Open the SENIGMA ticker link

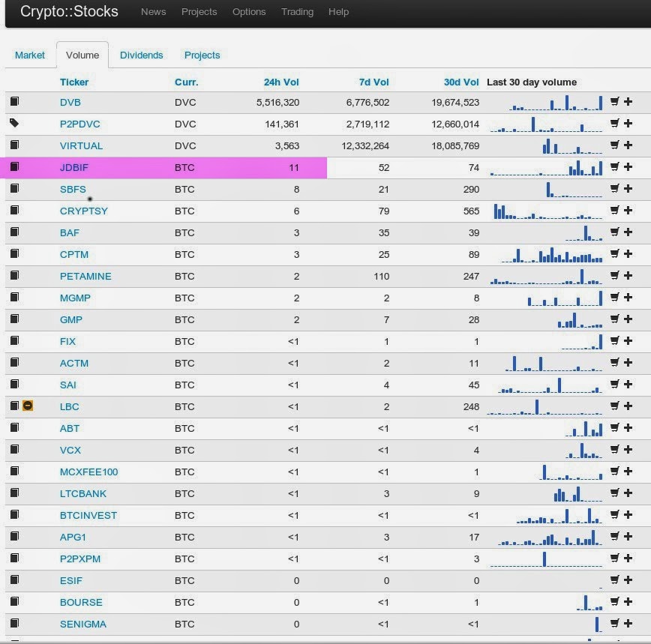pyautogui.click(x=83, y=624)
